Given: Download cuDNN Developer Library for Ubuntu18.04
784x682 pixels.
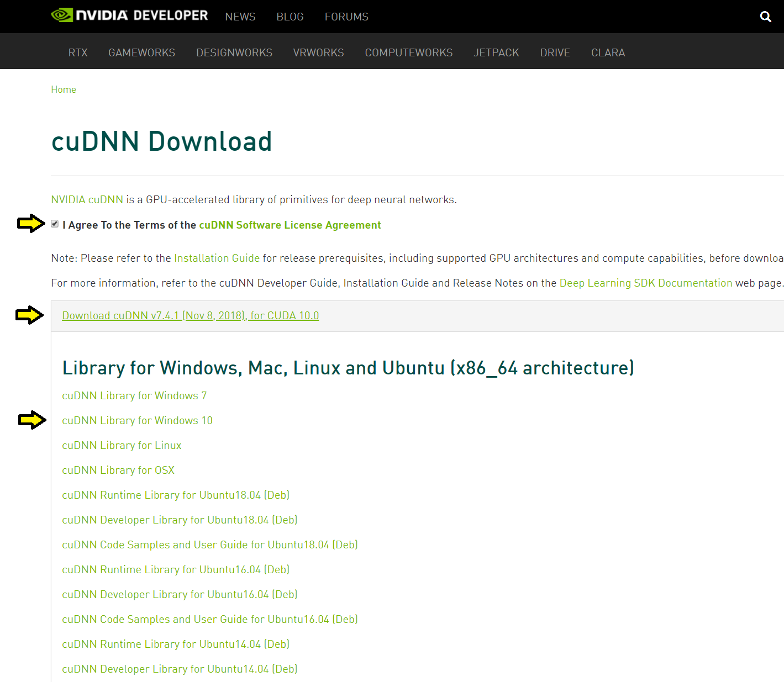Looking at the screenshot, I should coord(180,520).
